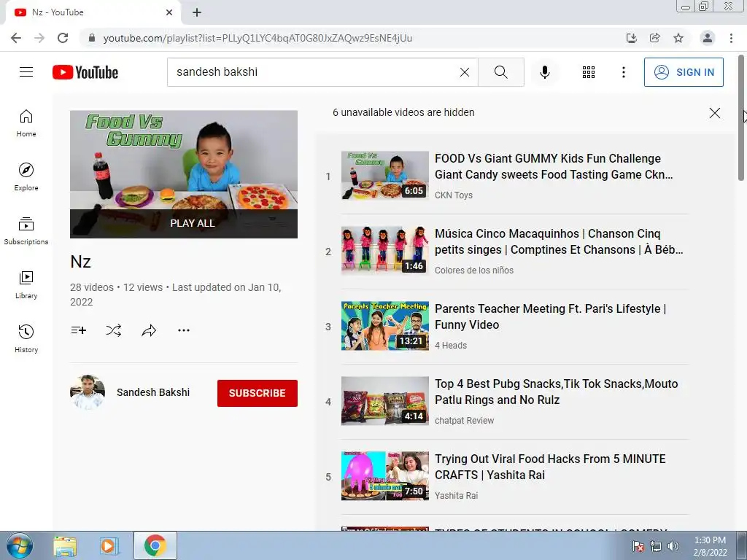The width and height of the screenshot is (747, 560).
Task: Go to Home in sidebar
Action: [x=26, y=123]
